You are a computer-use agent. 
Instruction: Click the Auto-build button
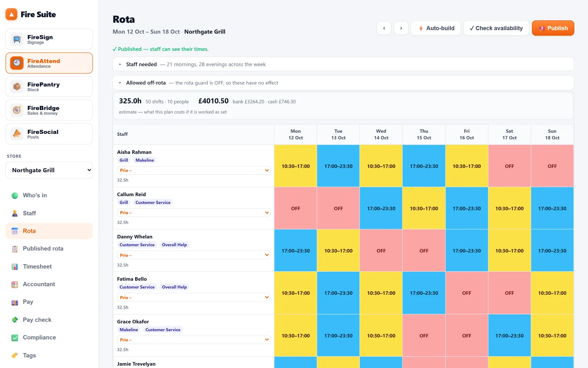436,28
